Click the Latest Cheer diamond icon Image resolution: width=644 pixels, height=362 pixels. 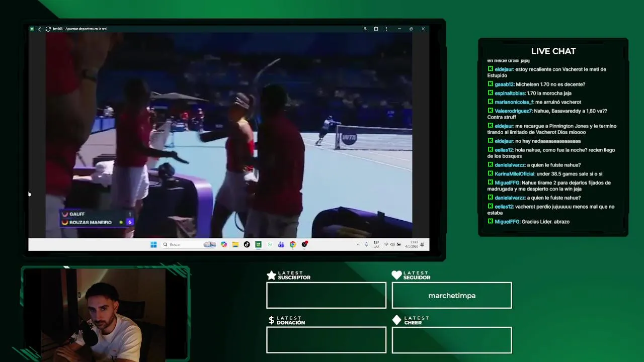[396, 320]
